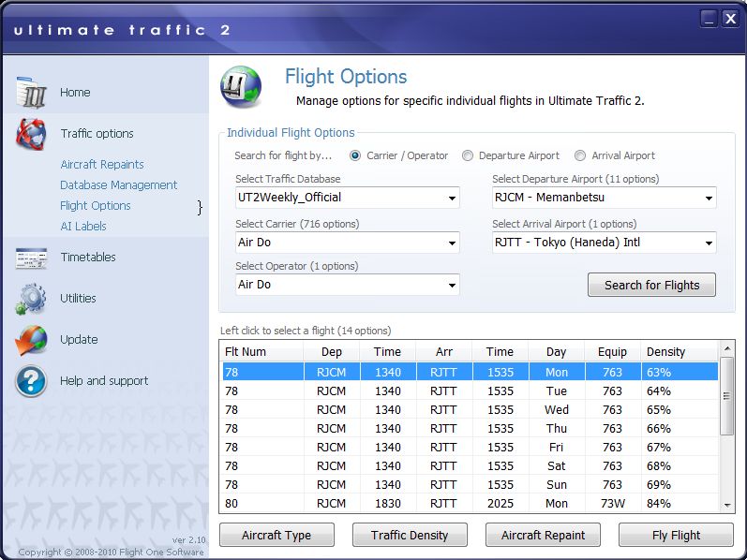Select flight 78 row for Fri
This screenshot has height=560, width=747.
(x=471, y=447)
